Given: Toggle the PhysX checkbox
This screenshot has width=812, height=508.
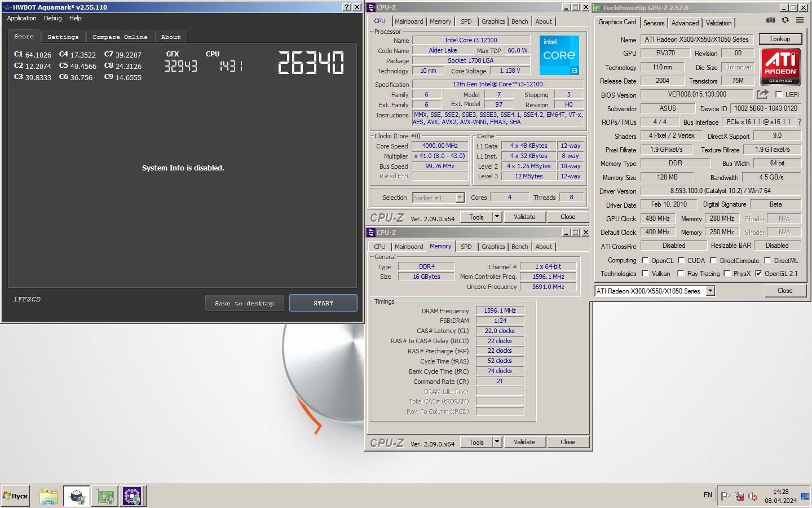Looking at the screenshot, I should 727,273.
